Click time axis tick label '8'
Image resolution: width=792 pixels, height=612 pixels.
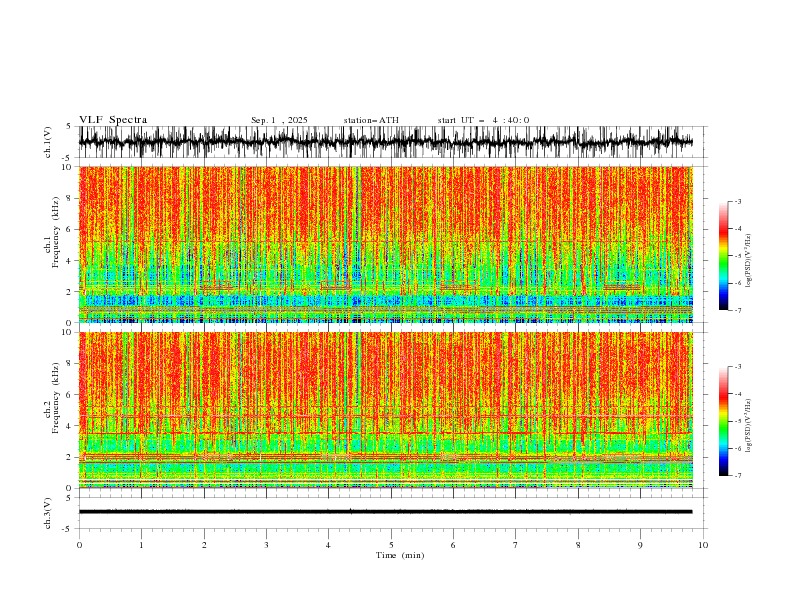point(578,545)
